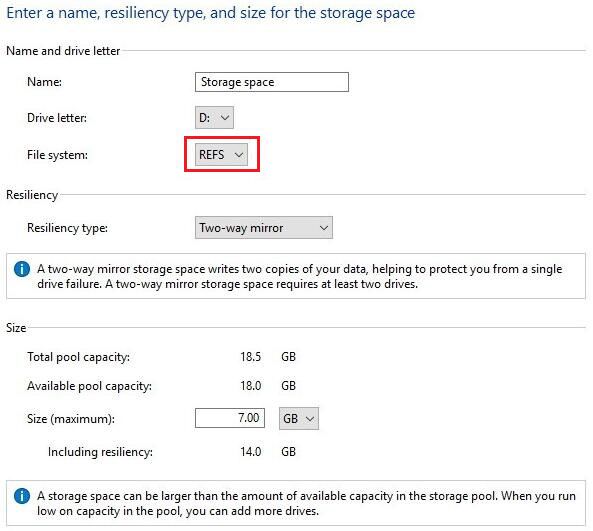
Task: Click the info icon beside two-way mirror description
Action: (x=22, y=269)
